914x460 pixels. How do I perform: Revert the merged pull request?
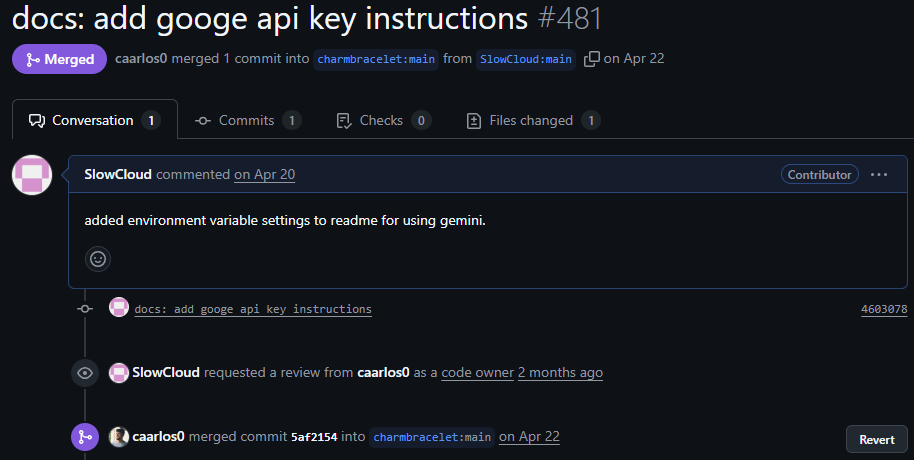click(x=877, y=440)
